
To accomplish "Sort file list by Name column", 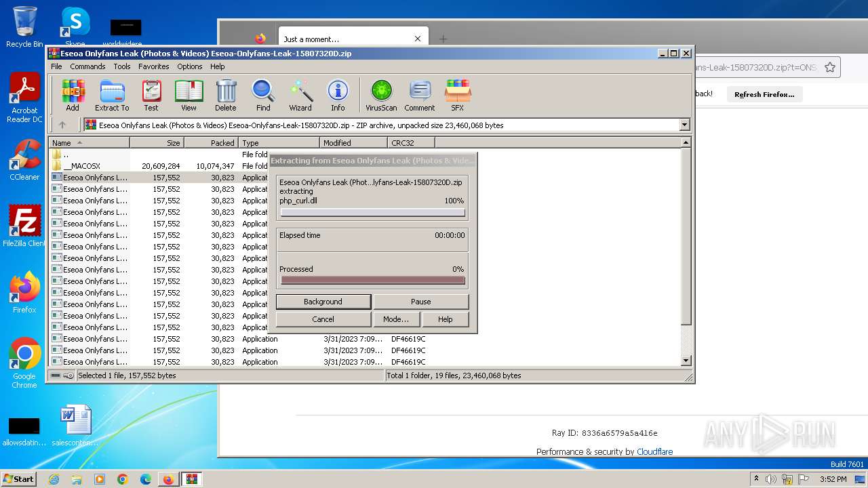I will pyautogui.click(x=89, y=143).
